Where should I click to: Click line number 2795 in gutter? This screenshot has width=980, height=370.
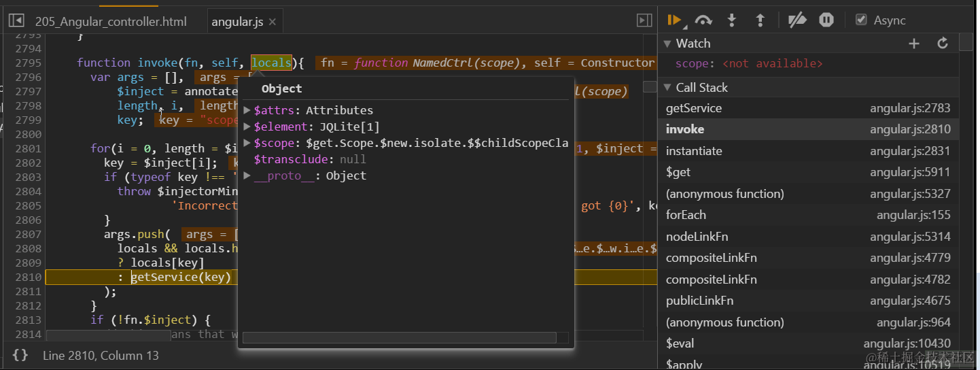[x=28, y=63]
